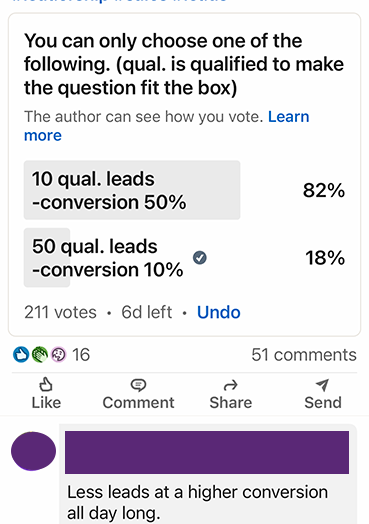Open the commenter's profile picture

click(33, 451)
